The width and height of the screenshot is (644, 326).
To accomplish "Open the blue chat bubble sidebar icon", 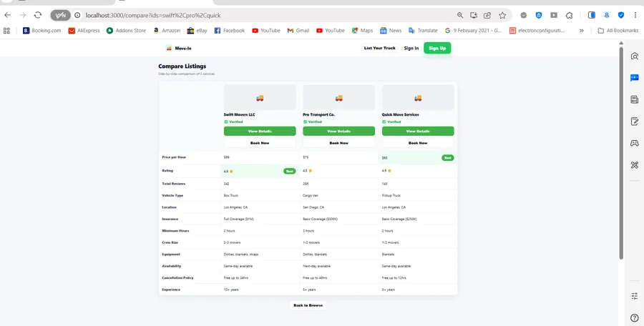I will click(x=635, y=78).
